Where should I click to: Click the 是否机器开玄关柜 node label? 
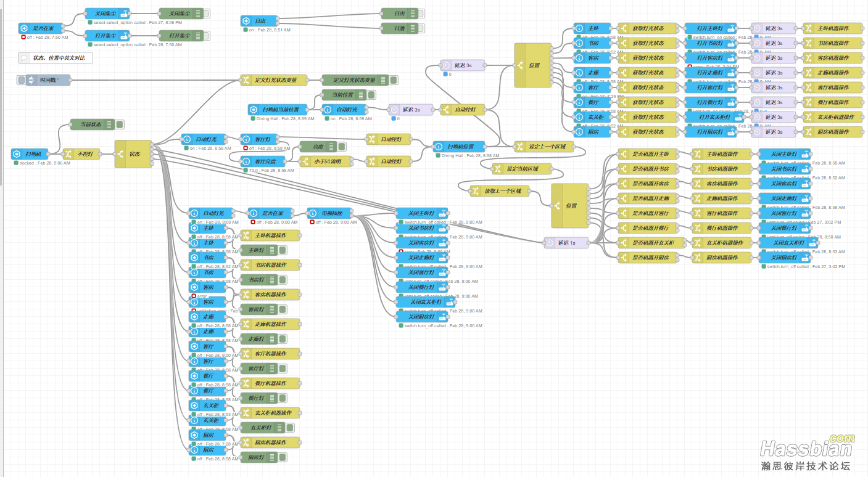pyautogui.click(x=653, y=243)
